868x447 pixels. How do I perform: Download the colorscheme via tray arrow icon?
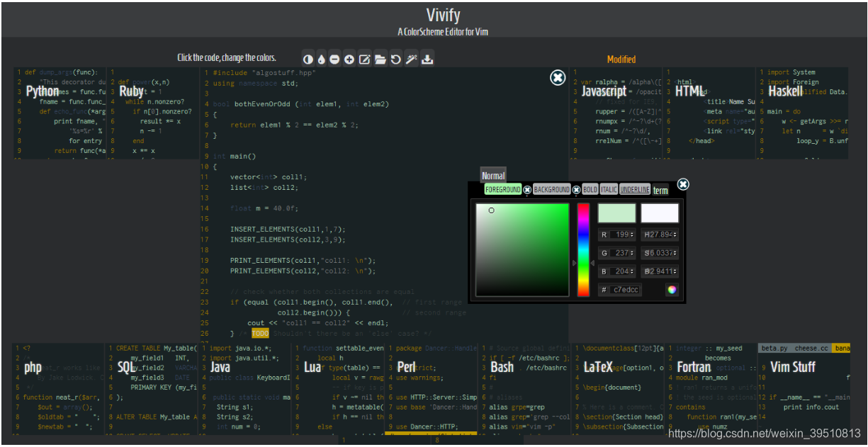pos(427,60)
